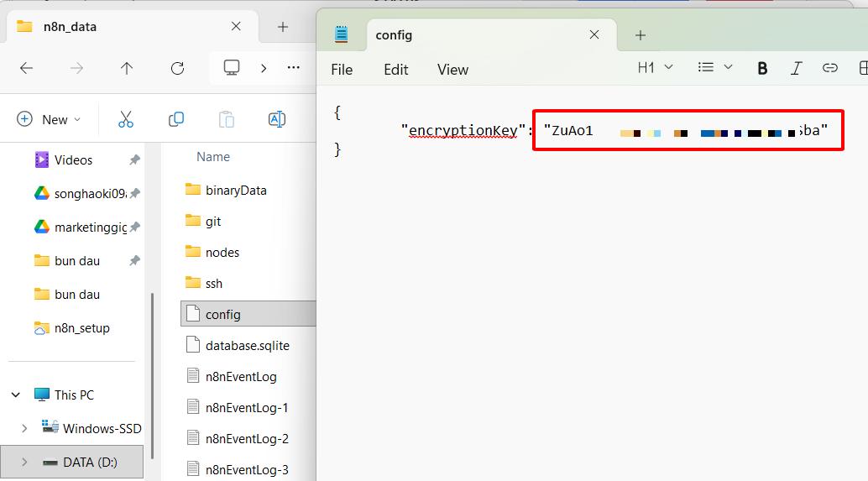Navigate back in File Explorer
Image resolution: width=868 pixels, height=481 pixels.
click(x=26, y=69)
